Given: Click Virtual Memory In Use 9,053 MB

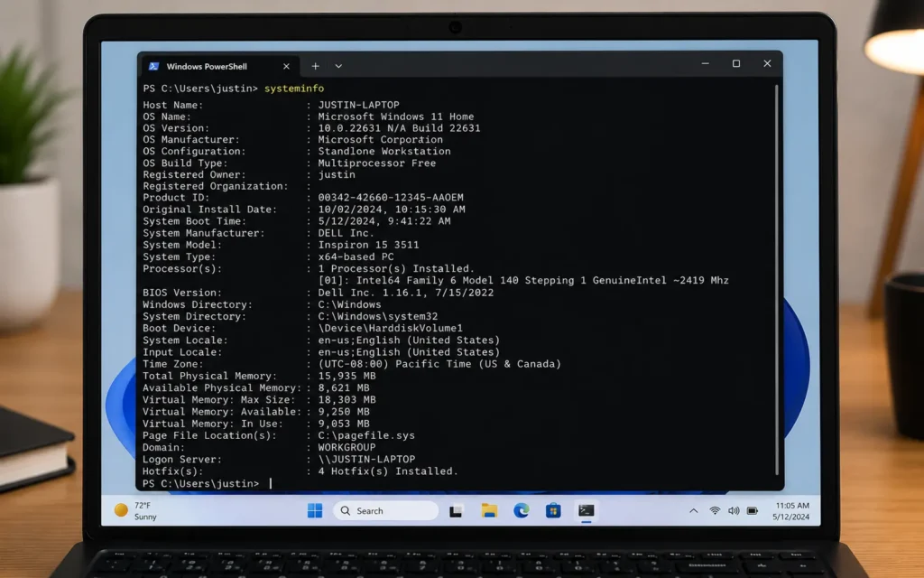Looking at the screenshot, I should 344,424.
